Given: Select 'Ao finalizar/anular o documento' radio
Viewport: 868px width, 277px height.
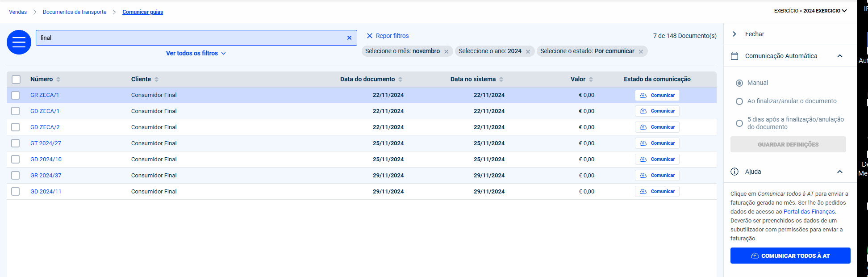Looking at the screenshot, I should click(x=739, y=101).
